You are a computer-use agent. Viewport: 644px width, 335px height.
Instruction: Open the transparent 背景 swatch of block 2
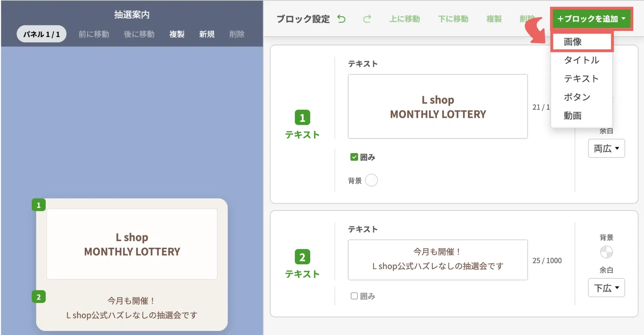pos(606,252)
